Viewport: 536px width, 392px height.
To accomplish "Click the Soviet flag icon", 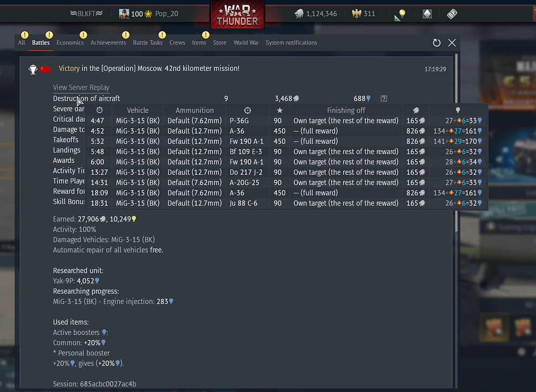I will point(45,69).
